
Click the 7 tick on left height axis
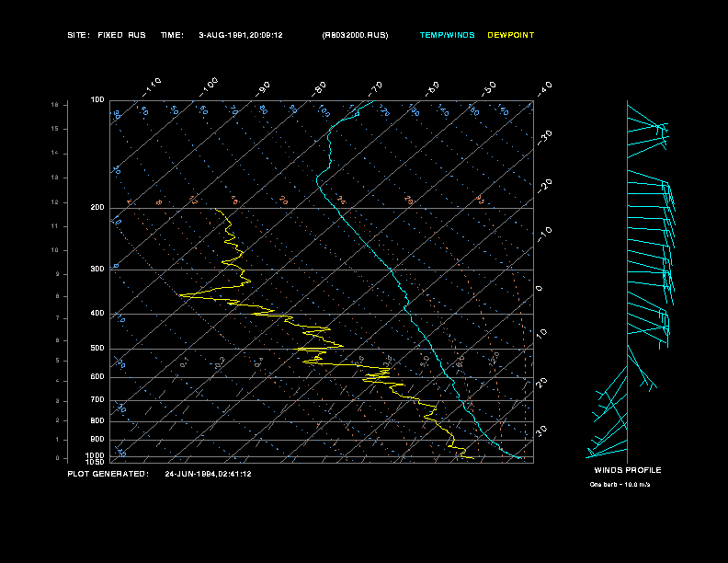click(x=58, y=318)
